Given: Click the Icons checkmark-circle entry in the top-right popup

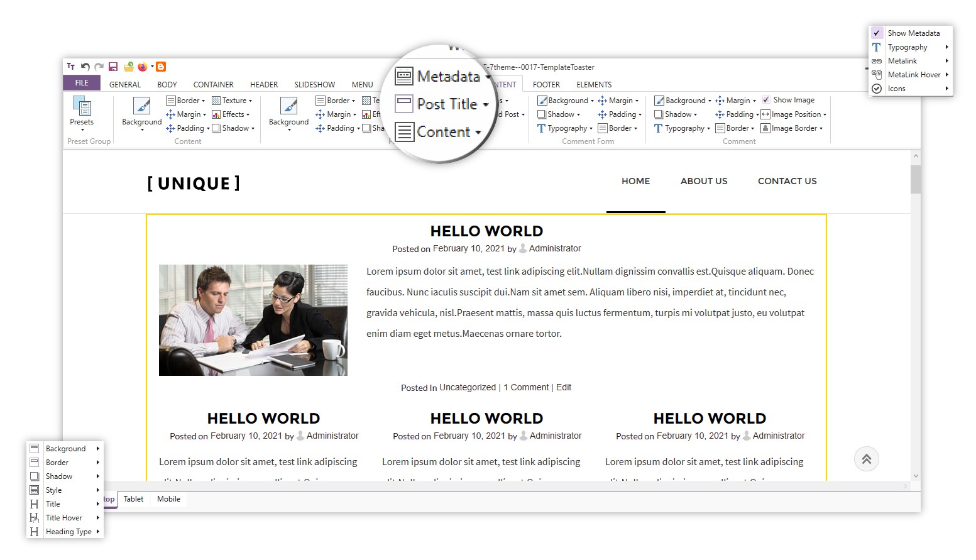Looking at the screenshot, I should point(877,89).
